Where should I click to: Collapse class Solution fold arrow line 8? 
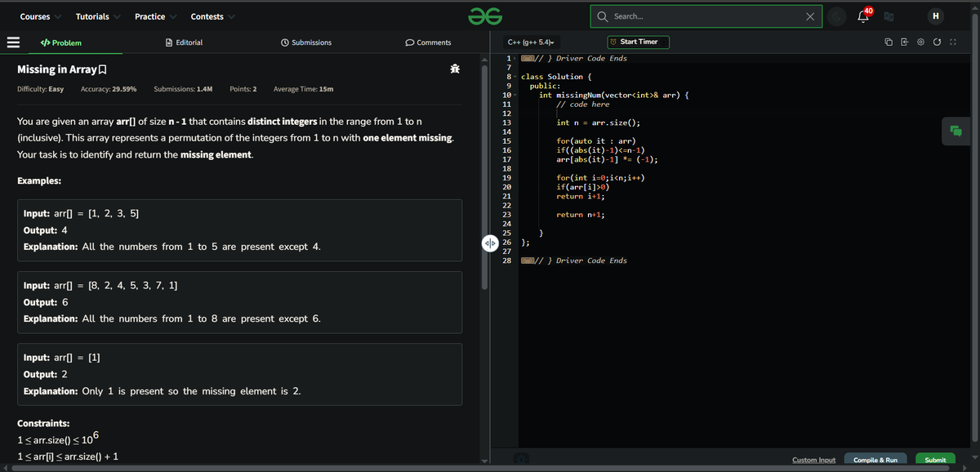(515, 77)
